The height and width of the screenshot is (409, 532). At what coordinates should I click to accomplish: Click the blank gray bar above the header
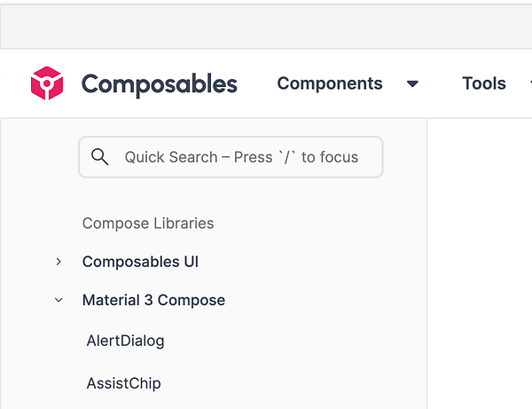tap(266, 27)
